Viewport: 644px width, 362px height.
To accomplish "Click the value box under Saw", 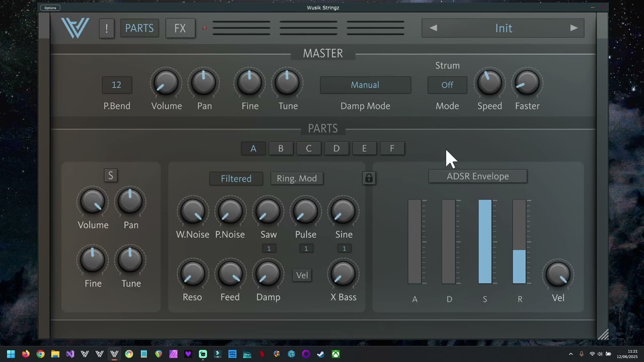I will [x=269, y=248].
